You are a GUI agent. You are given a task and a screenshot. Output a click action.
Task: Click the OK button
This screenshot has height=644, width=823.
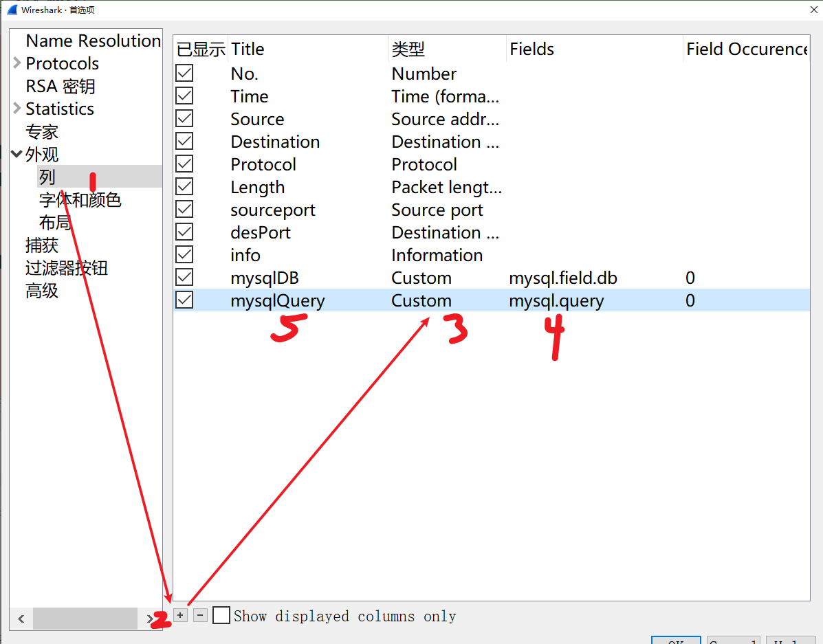point(676,640)
